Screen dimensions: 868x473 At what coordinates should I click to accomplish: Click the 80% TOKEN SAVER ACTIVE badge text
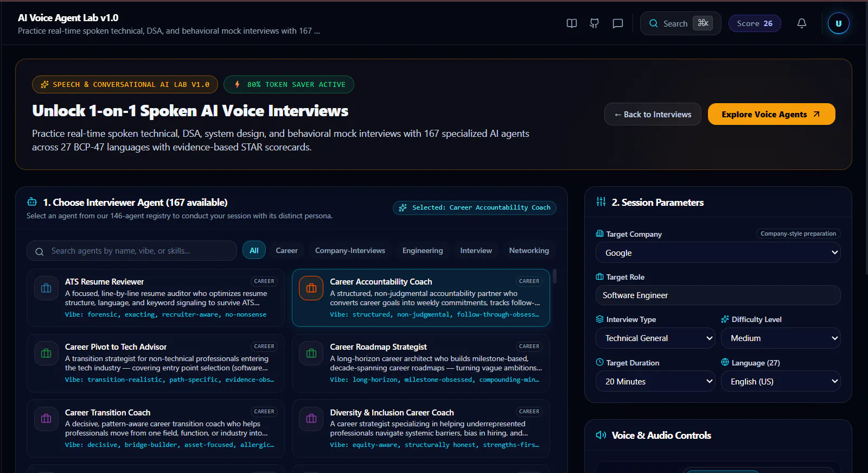[x=296, y=85]
